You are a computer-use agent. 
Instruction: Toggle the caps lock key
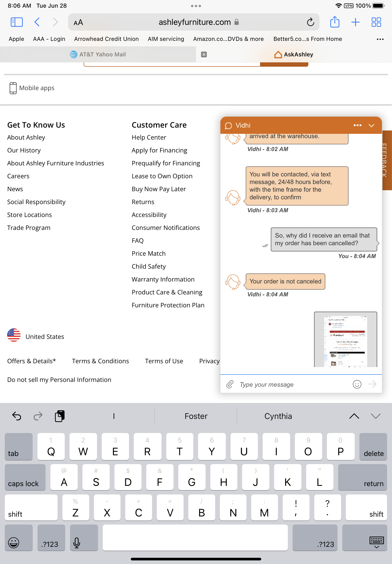click(25, 477)
